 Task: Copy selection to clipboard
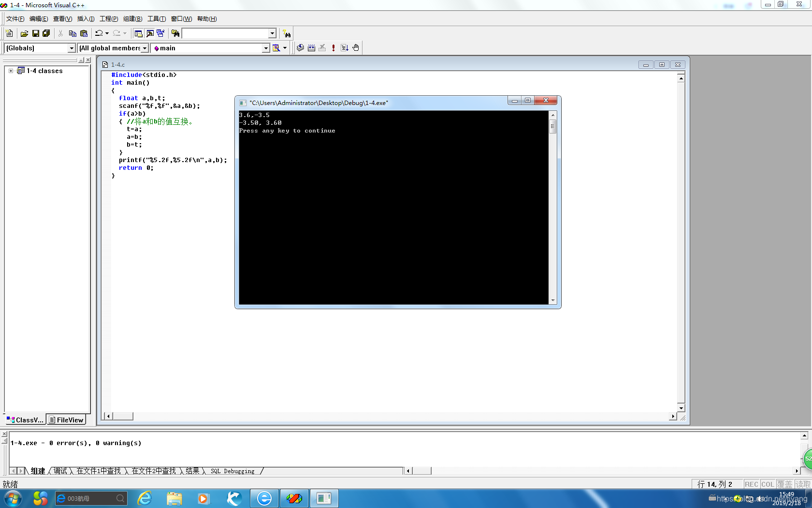[72, 33]
